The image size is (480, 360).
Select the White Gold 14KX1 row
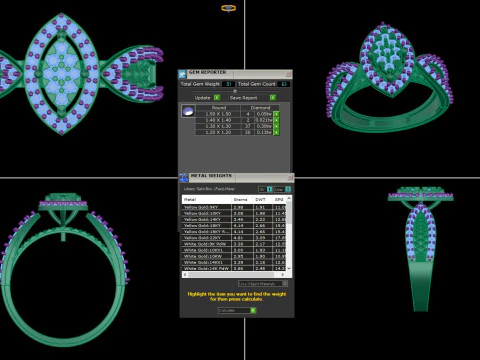234,262
